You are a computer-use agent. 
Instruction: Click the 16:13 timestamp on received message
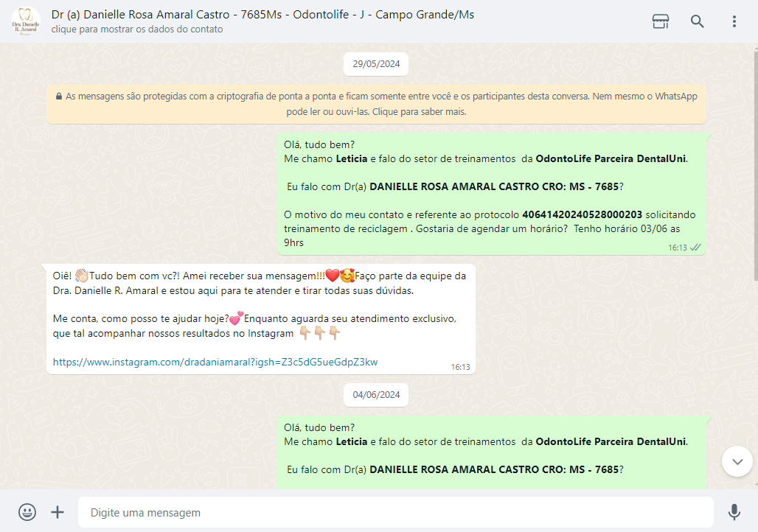[460, 367]
